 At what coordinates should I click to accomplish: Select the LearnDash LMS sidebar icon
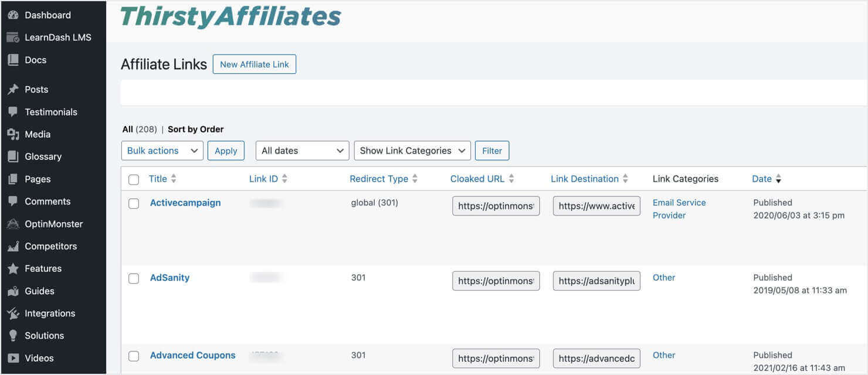[13, 37]
